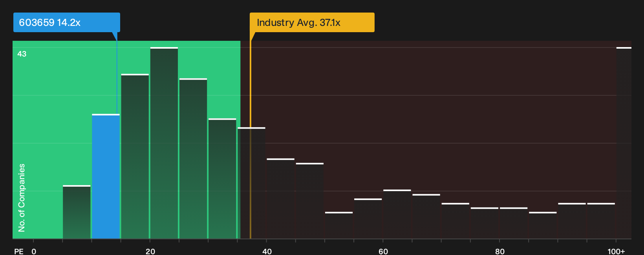Select the blue highlighted histogram bar
Screen dimensions: 644x255
[x=106, y=176]
